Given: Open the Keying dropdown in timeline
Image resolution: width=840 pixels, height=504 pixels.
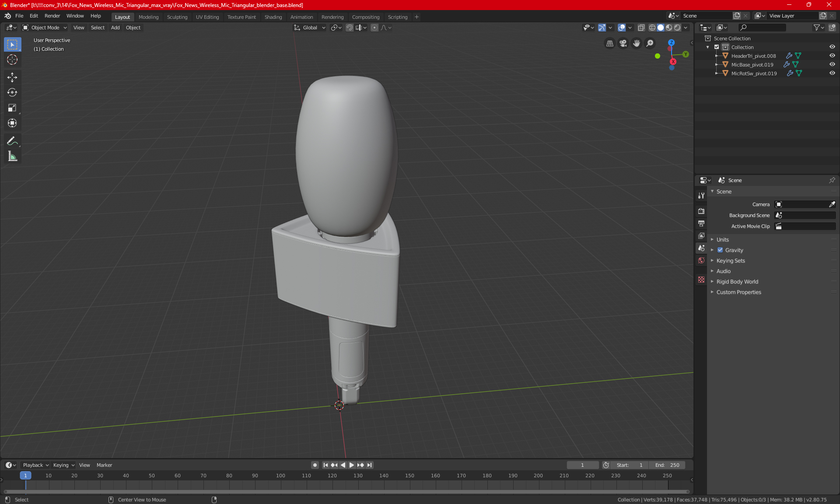Looking at the screenshot, I should pyautogui.click(x=63, y=465).
